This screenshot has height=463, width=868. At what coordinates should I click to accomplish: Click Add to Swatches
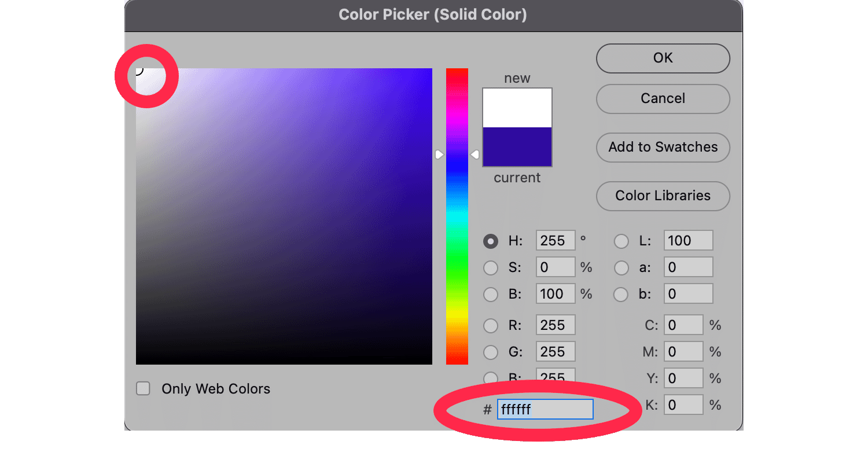click(x=663, y=148)
